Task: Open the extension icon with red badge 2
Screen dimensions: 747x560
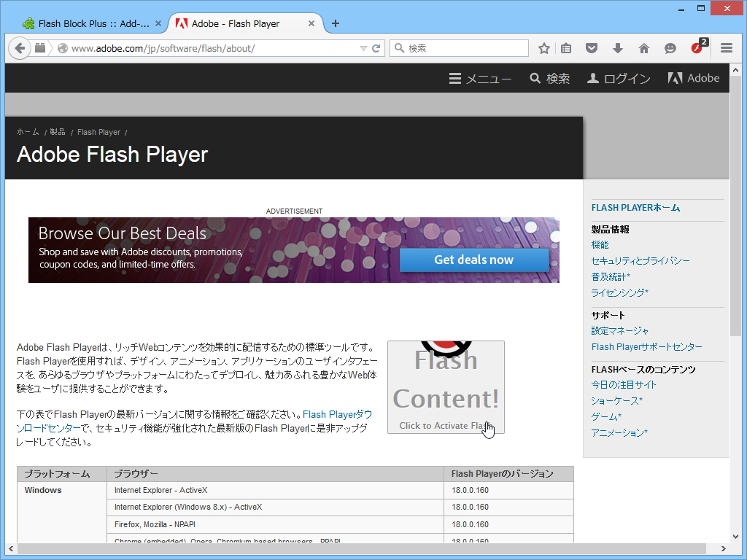Action: tap(697, 48)
